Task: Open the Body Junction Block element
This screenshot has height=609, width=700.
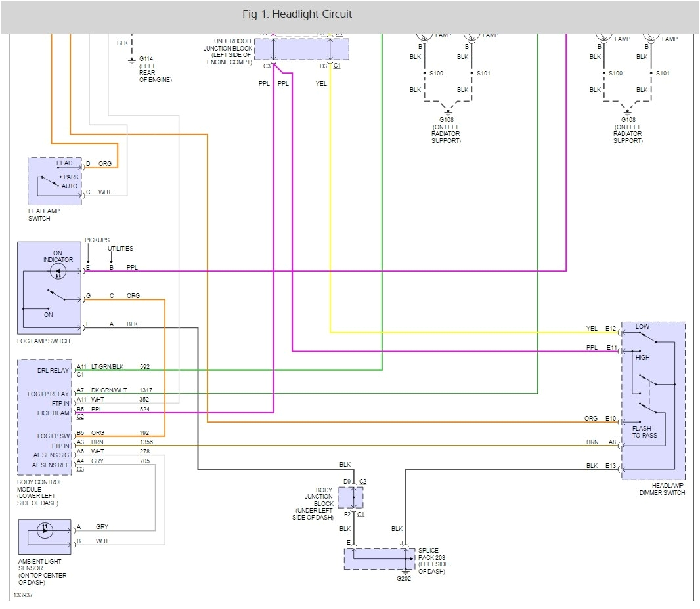Action: [x=351, y=498]
